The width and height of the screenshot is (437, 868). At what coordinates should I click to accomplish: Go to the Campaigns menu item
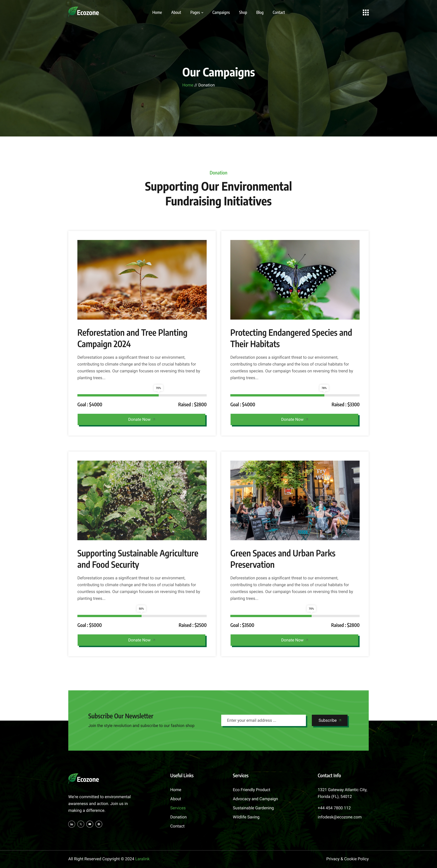(x=221, y=13)
